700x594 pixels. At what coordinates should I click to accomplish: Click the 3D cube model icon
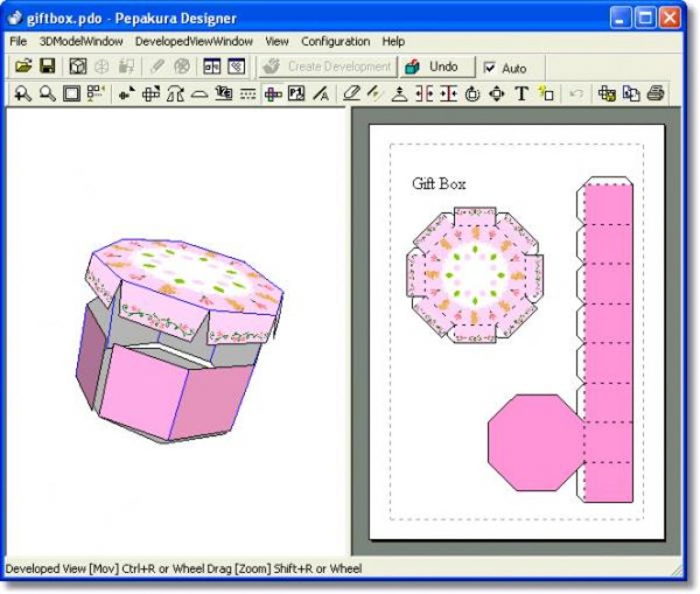[x=78, y=67]
